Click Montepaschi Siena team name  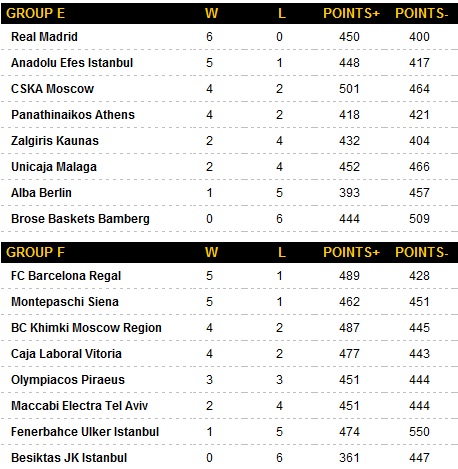click(x=65, y=302)
